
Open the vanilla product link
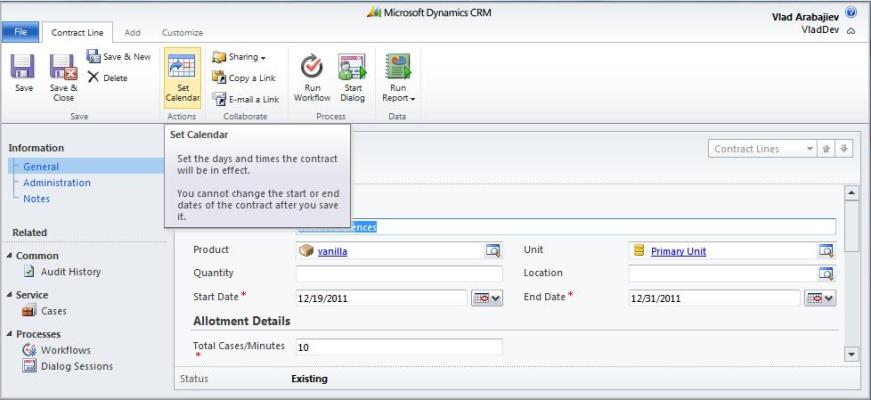coord(332,251)
